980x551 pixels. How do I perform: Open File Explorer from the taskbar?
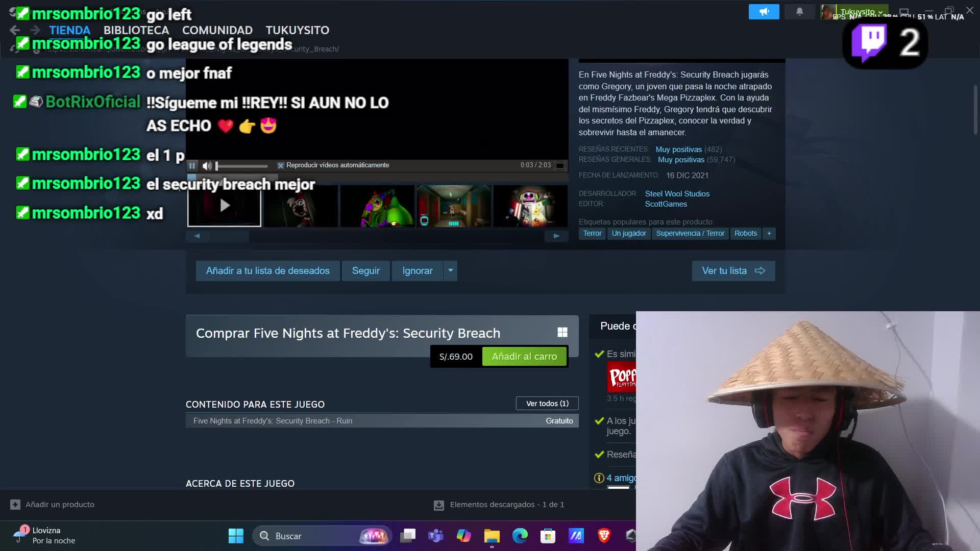(x=492, y=536)
